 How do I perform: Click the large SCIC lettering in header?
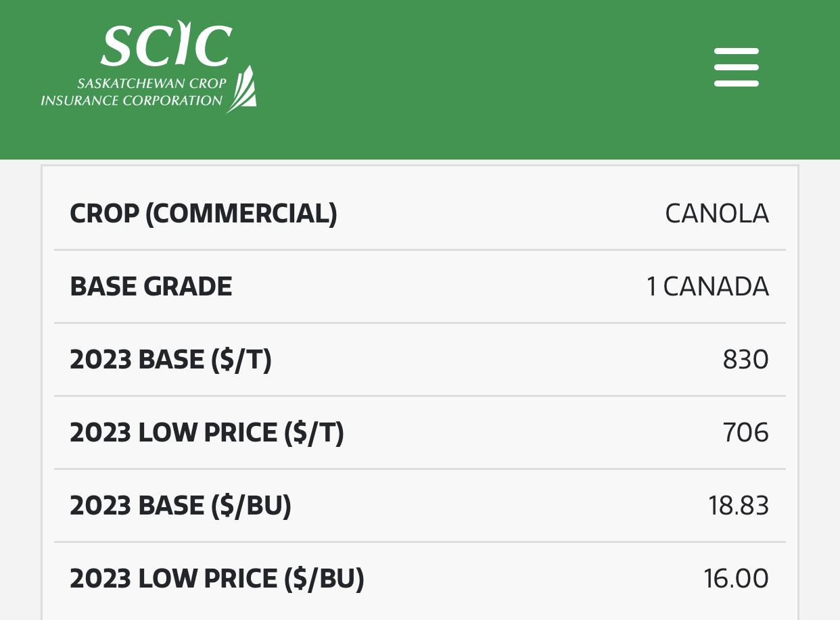pyautogui.click(x=166, y=46)
